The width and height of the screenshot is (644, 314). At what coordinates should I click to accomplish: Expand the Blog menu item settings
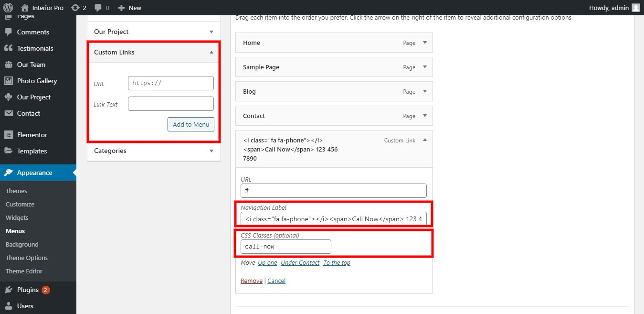coord(424,91)
